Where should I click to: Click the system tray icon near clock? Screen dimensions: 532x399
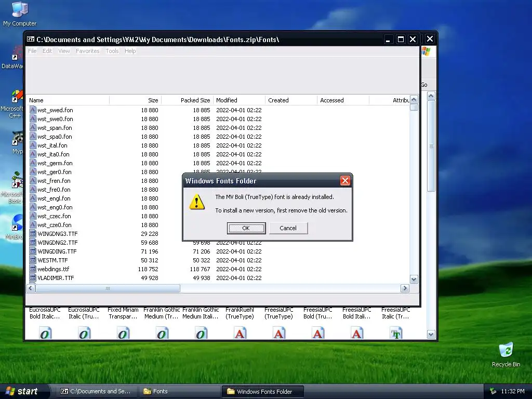click(493, 391)
